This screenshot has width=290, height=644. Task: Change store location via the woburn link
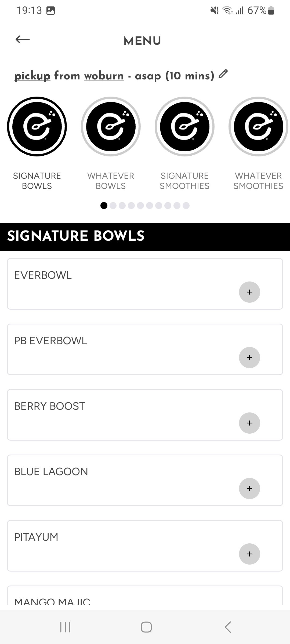click(104, 76)
